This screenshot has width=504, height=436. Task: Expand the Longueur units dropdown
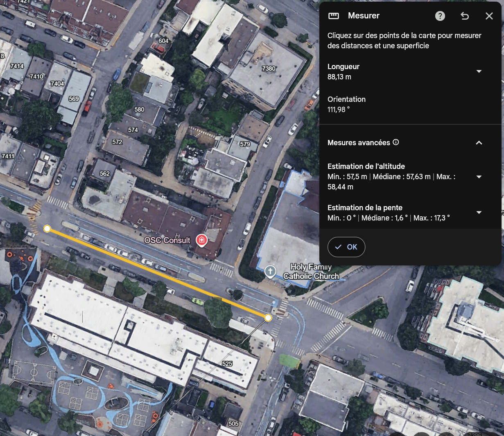tap(479, 72)
